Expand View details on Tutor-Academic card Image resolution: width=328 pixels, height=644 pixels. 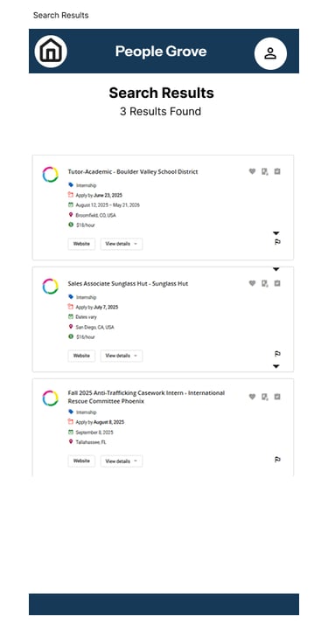[122, 244]
